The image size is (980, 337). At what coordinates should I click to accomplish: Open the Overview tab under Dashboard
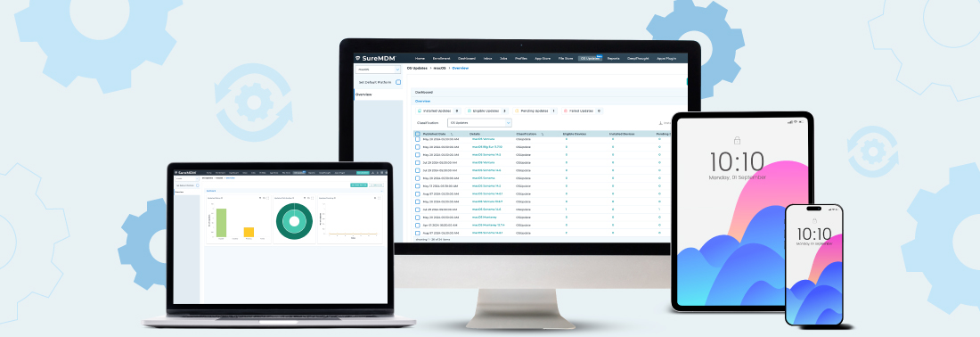(x=422, y=102)
